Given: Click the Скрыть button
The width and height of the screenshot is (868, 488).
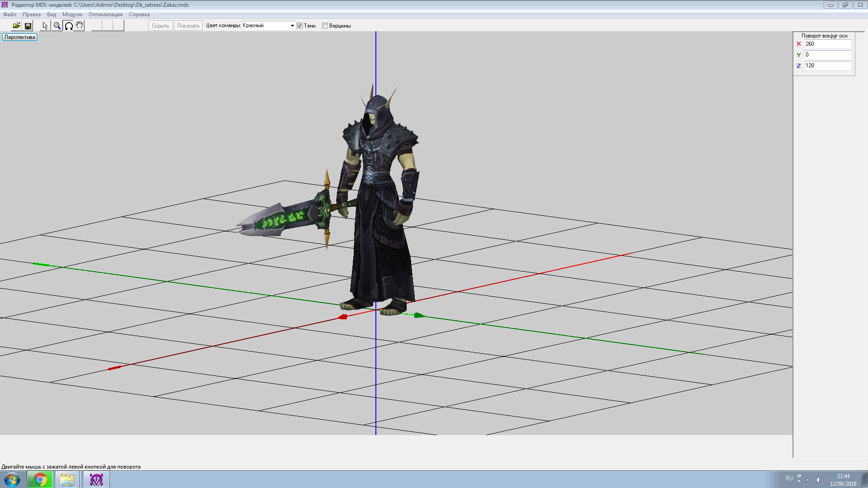Looking at the screenshot, I should (x=161, y=26).
